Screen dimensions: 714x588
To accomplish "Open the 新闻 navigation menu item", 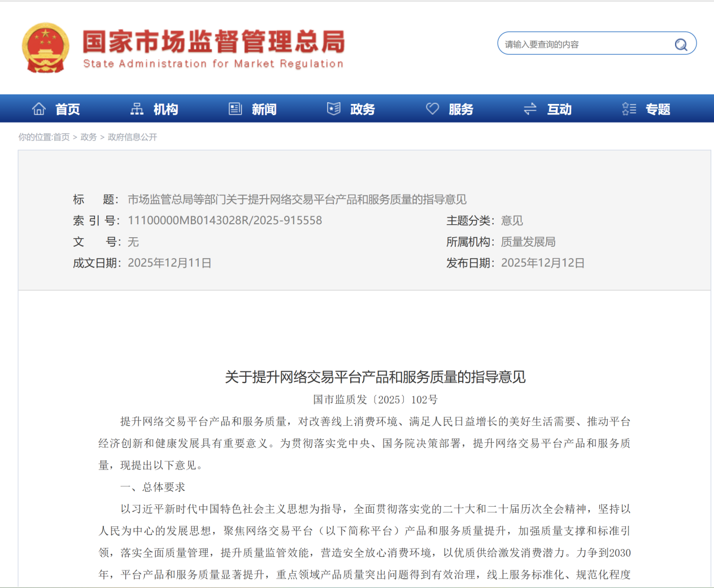I will tap(263, 109).
